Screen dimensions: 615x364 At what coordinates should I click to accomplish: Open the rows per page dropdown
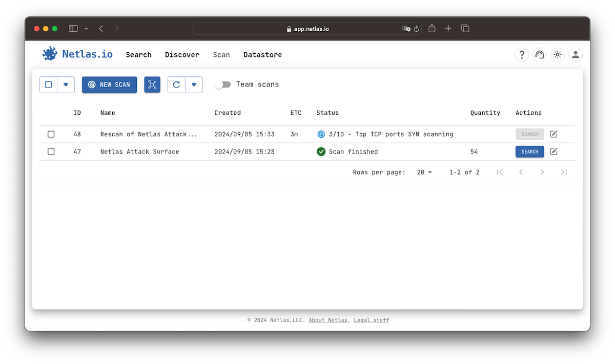click(x=424, y=172)
